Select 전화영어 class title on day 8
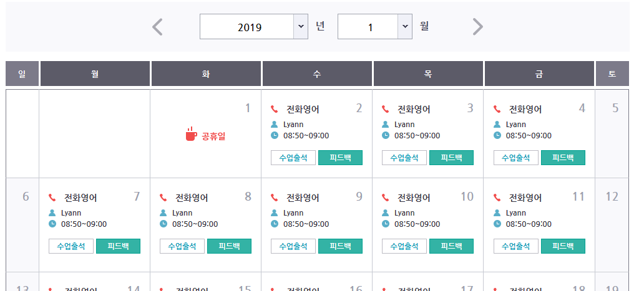This screenshot has height=291, width=644. click(192, 198)
